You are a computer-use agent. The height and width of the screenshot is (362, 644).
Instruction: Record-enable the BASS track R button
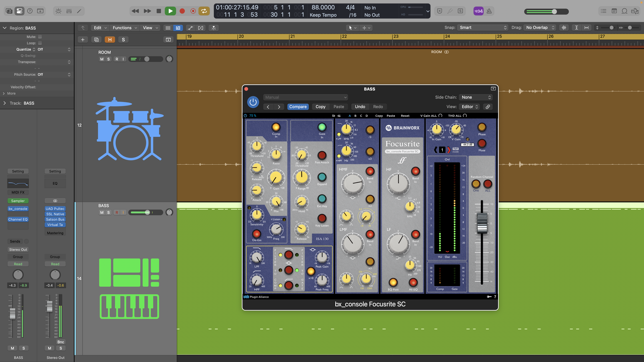pos(117,212)
